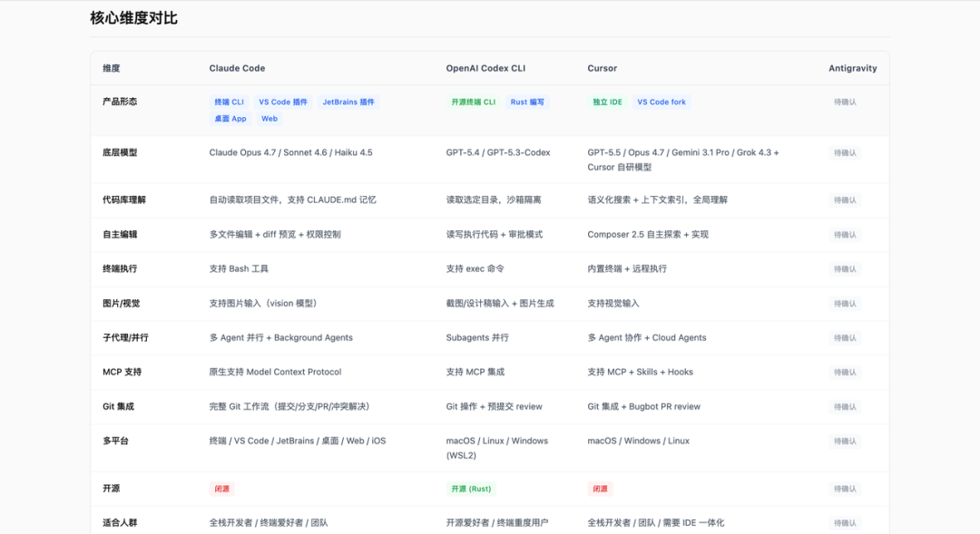Click 待确认 badge in 子代理/并行 row
Viewport: 980px width, 534px height.
point(845,338)
